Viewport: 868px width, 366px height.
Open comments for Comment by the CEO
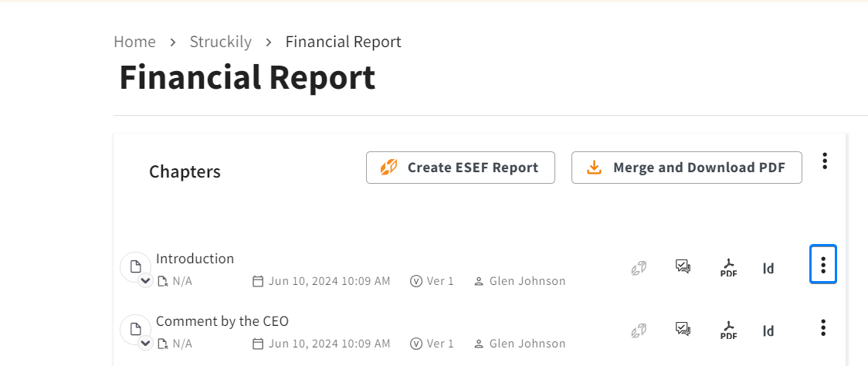click(683, 330)
